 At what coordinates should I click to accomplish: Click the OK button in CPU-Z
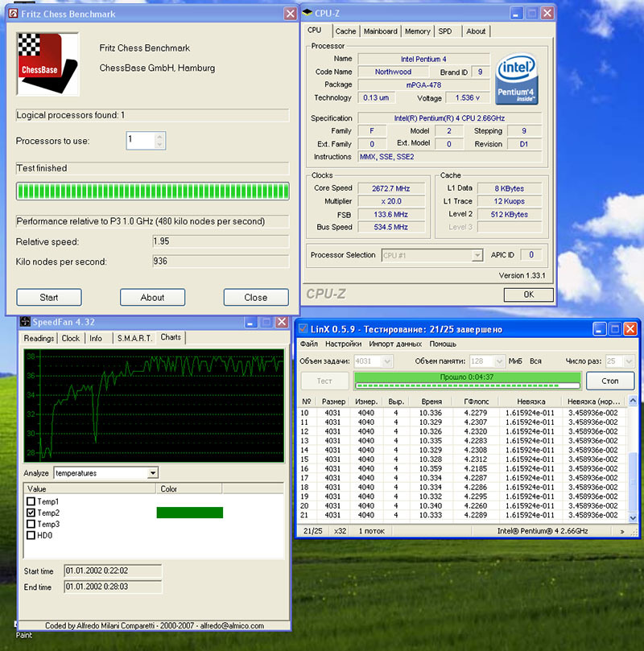pyautogui.click(x=529, y=295)
